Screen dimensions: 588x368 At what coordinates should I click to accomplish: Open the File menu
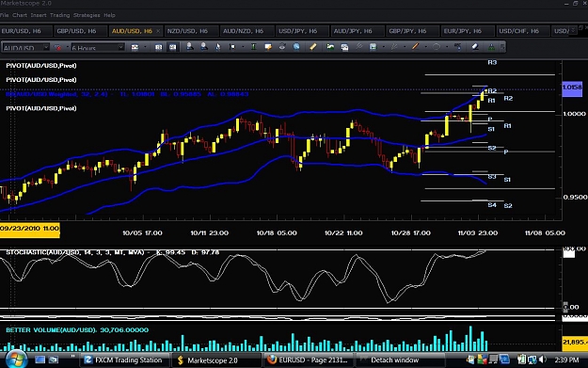pos(4,15)
